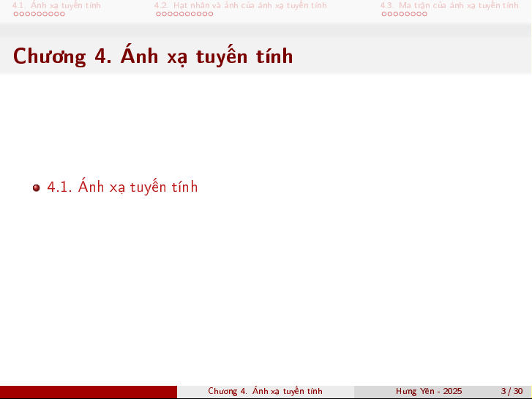532x399 pixels.
Task: Click the footer chapter title text
Action: click(x=265, y=392)
